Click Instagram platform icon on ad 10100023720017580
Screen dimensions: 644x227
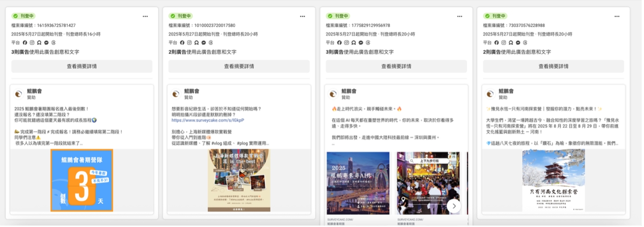coord(189,43)
